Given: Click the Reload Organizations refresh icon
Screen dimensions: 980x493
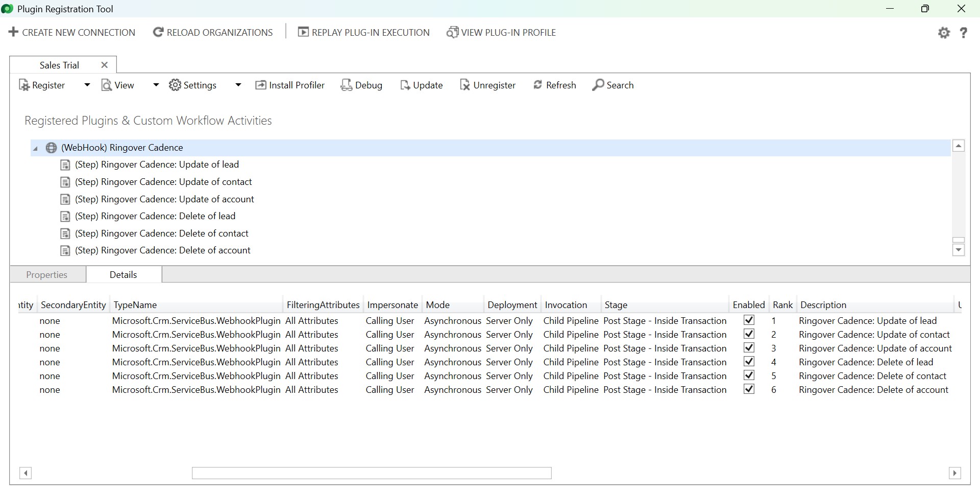Looking at the screenshot, I should (158, 32).
